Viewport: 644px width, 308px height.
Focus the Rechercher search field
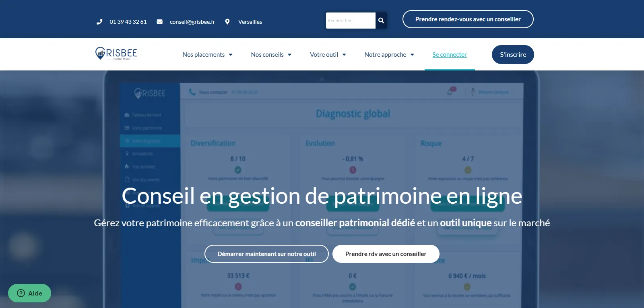point(351,21)
